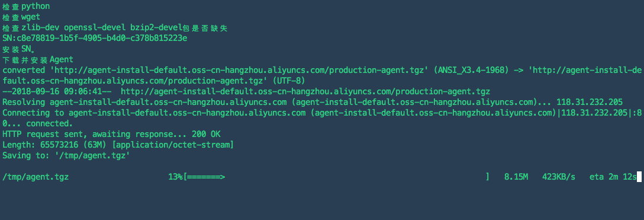Screen dimensions: 644x220
Task: Click the /tmp/agent.tgz progress filename
Action: pyautogui.click(x=36, y=177)
